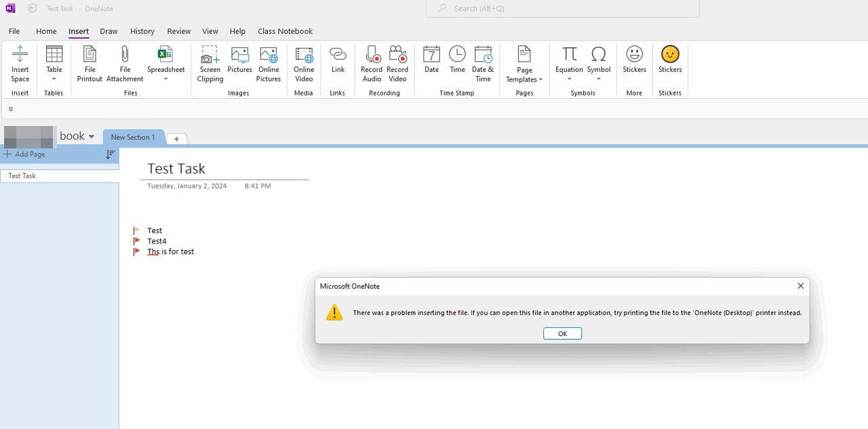Open the Table insert icon
The height and width of the screenshot is (429, 868).
(x=54, y=54)
